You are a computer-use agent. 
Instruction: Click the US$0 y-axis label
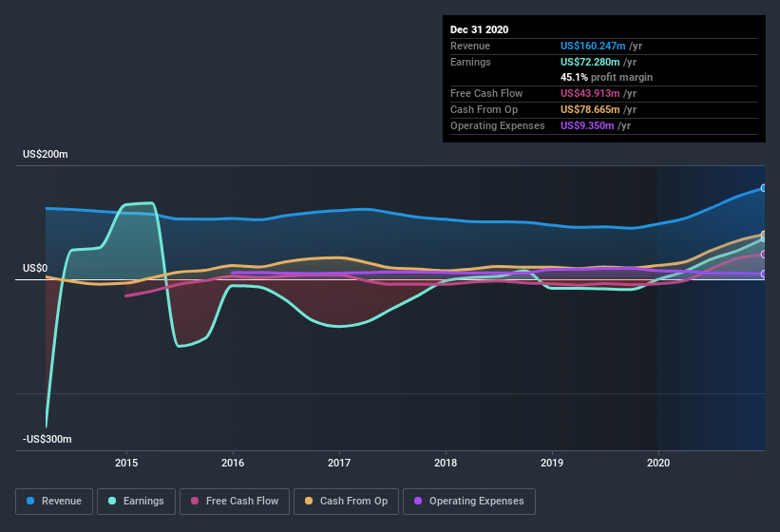coord(35,269)
